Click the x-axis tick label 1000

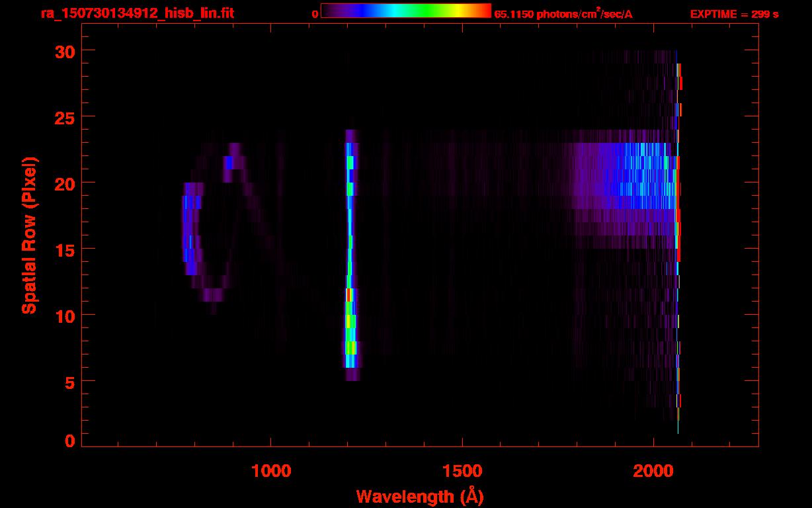click(x=271, y=470)
